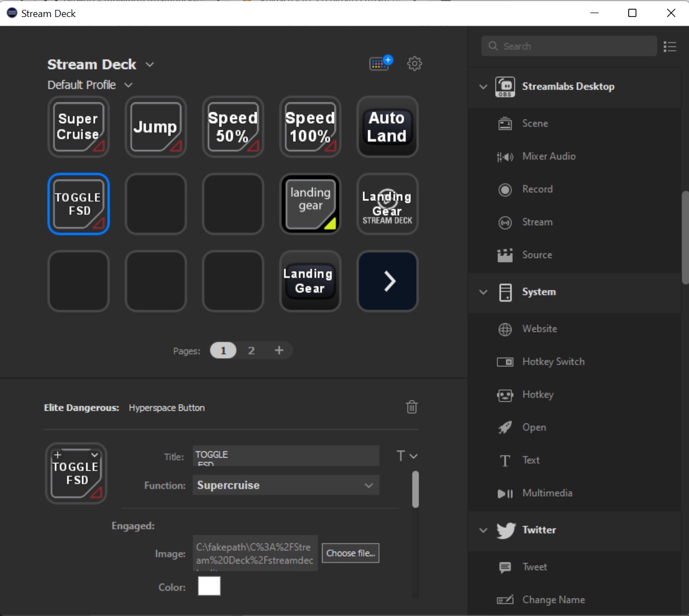Select the lowercase 'landing gear' key
Image resolution: width=689 pixels, height=616 pixels.
(x=310, y=204)
